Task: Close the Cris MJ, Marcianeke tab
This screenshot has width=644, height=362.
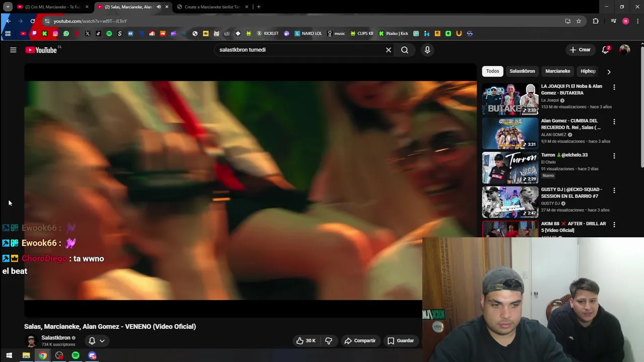Action: coord(87,7)
